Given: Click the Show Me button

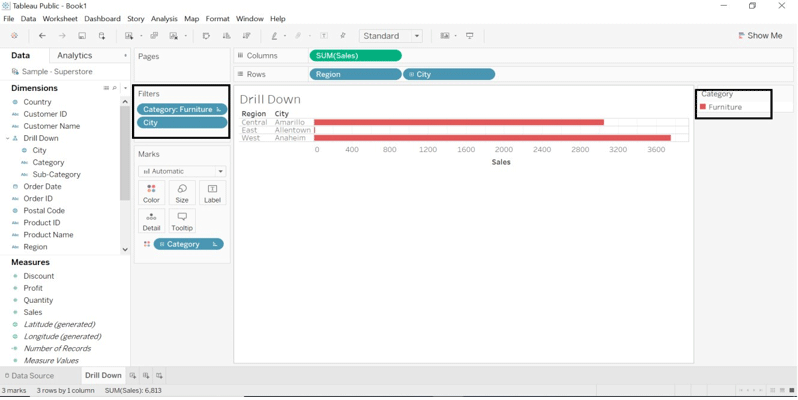Looking at the screenshot, I should (x=760, y=36).
